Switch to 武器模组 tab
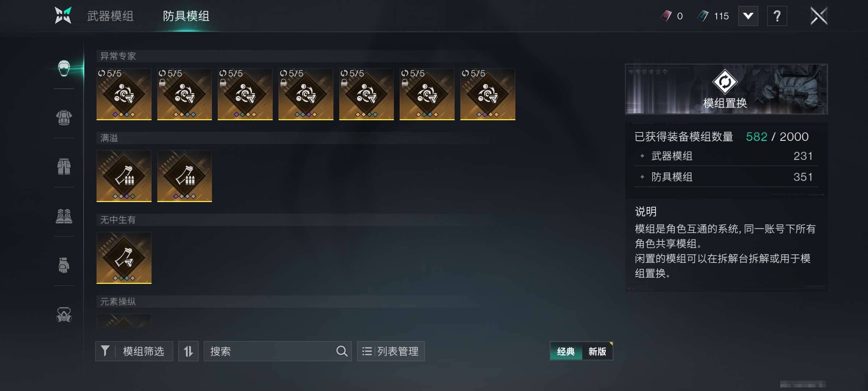 (110, 16)
